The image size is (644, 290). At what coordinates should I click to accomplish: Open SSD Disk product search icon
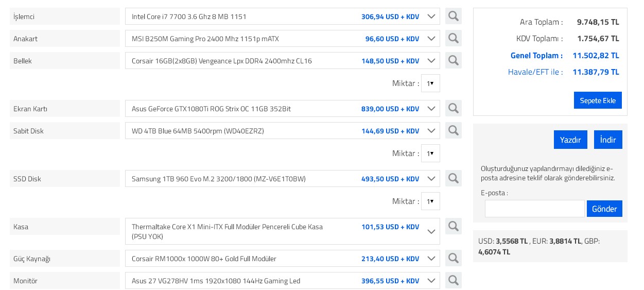(x=453, y=179)
